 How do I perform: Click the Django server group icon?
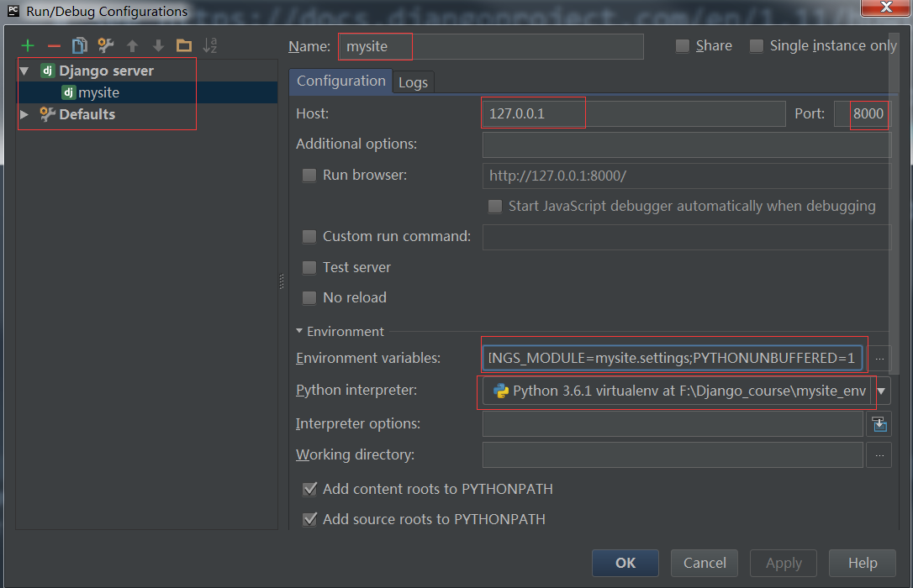[47, 71]
